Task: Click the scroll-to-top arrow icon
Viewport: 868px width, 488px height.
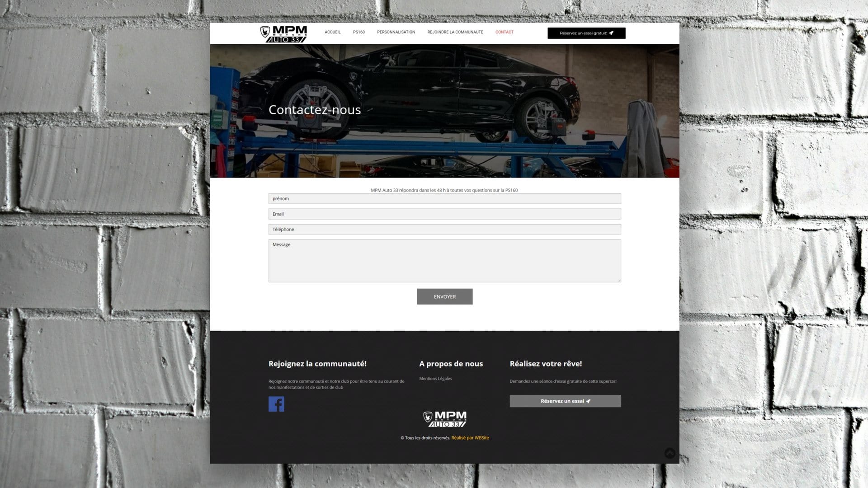Action: point(670,453)
